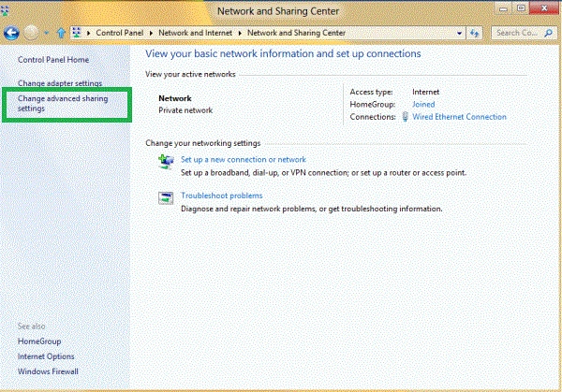Expand chevron after Network and Internet breadcrumb
Image resolution: width=562 pixels, height=392 pixels.
[240, 34]
